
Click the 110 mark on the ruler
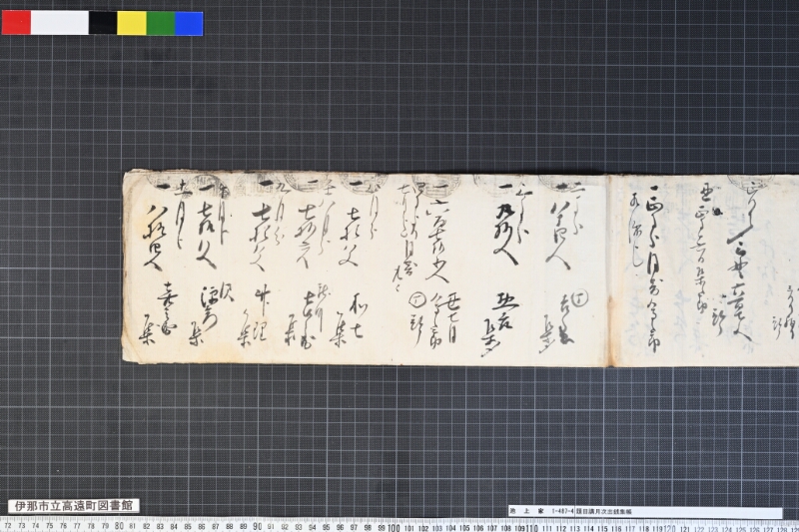pyautogui.click(x=531, y=527)
